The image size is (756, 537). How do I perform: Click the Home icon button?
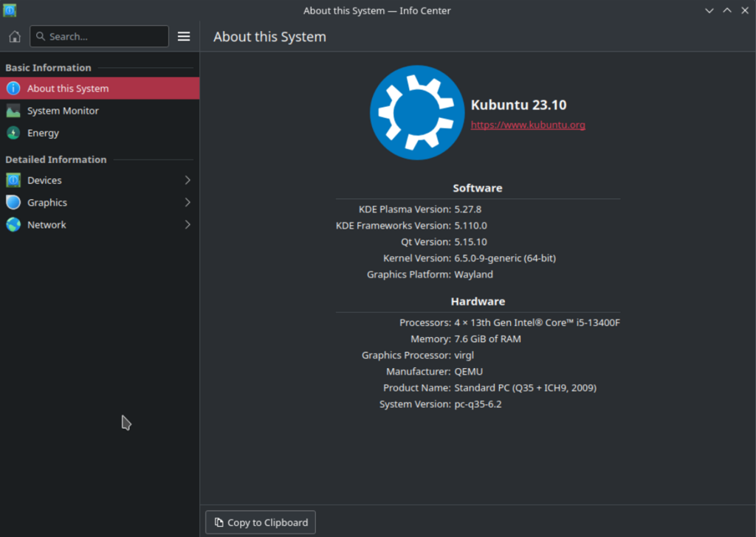[x=15, y=36]
